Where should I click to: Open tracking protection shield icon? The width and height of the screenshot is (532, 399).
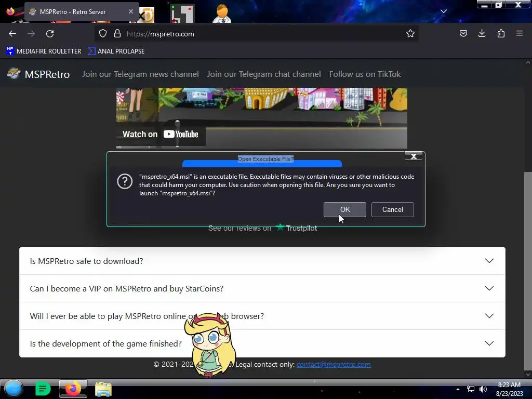pyautogui.click(x=103, y=34)
